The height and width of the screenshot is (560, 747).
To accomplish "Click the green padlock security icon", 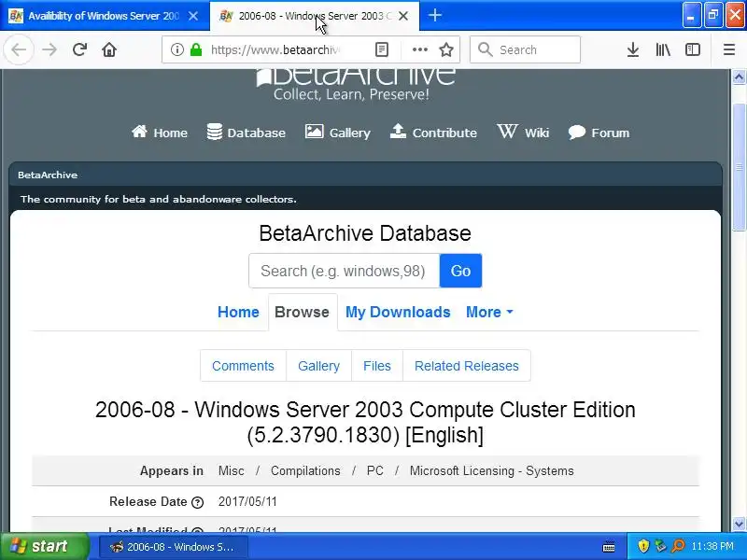I will click(x=196, y=49).
